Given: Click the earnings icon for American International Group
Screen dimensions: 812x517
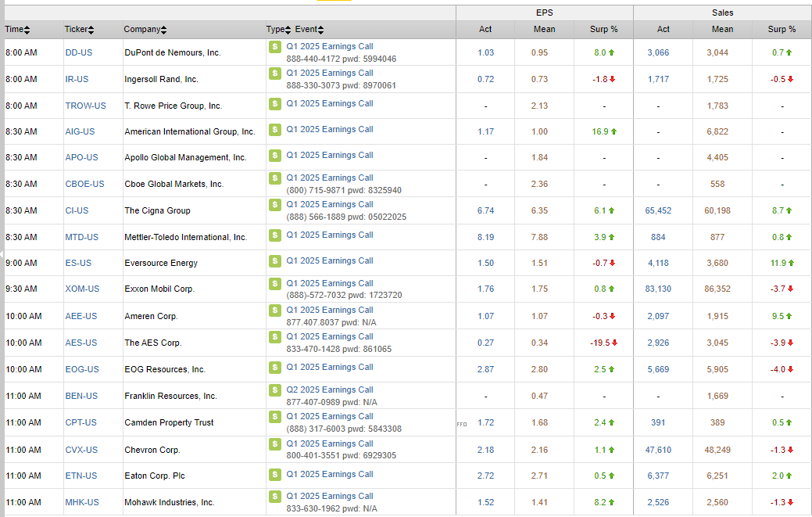Looking at the screenshot, I should point(275,130).
